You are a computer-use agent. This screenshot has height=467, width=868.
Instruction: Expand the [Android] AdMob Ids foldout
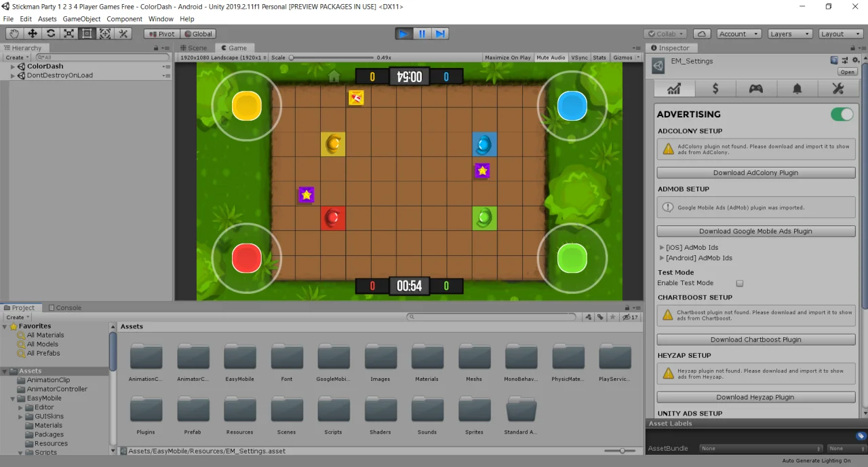point(662,258)
